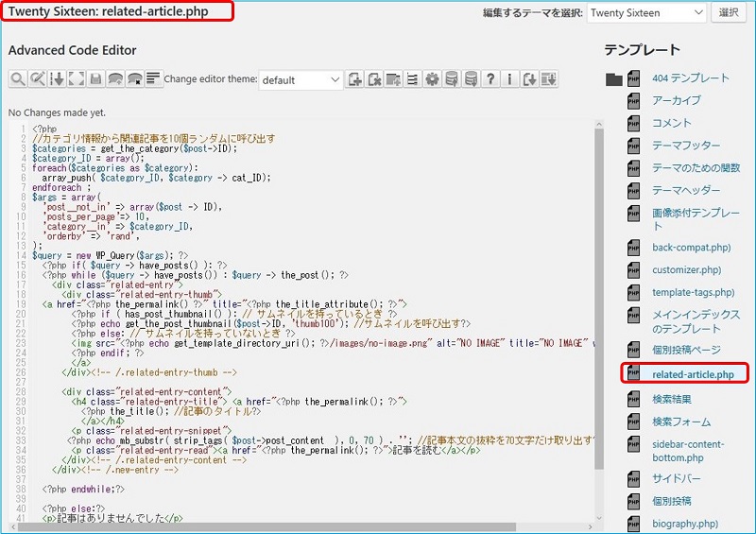The height and width of the screenshot is (534, 756).
Task: Click PHP file icon next to サイドバー
Action: tap(633, 479)
